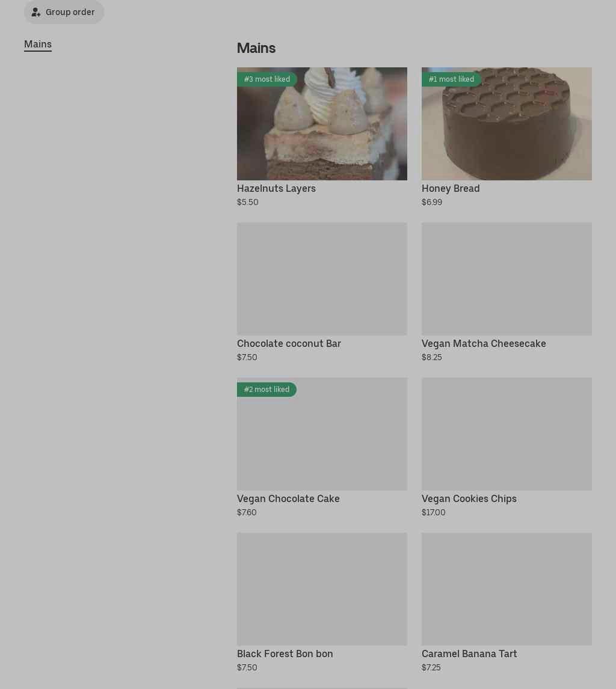Viewport: 616px width, 689px height.
Task: Click the Group order person icon
Action: 35,12
